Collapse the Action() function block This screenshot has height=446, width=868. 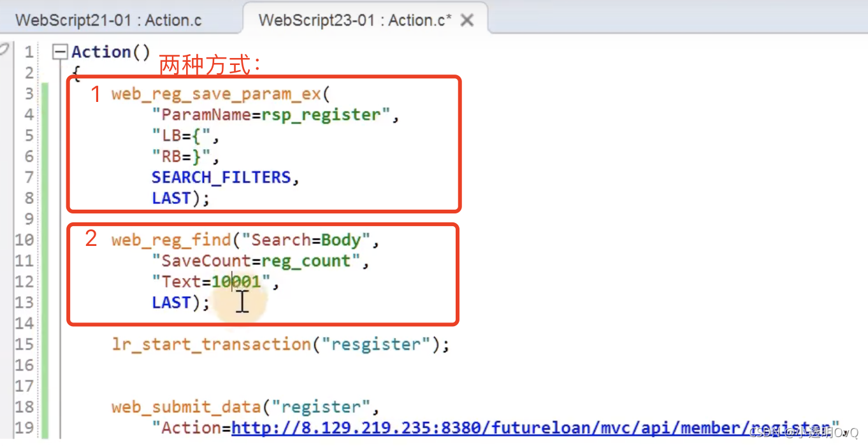pos(60,52)
